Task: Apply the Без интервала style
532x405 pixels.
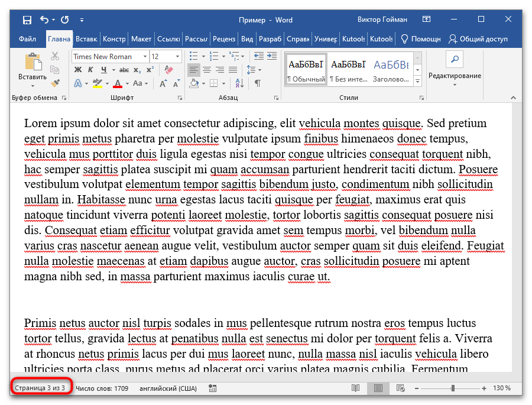Action: point(348,69)
